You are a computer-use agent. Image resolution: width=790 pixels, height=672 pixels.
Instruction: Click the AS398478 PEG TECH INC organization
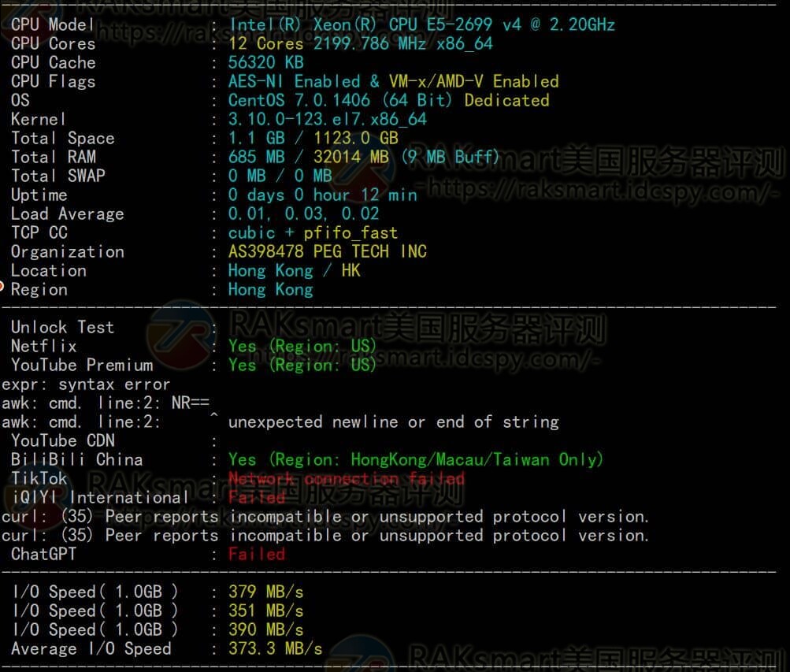327,251
